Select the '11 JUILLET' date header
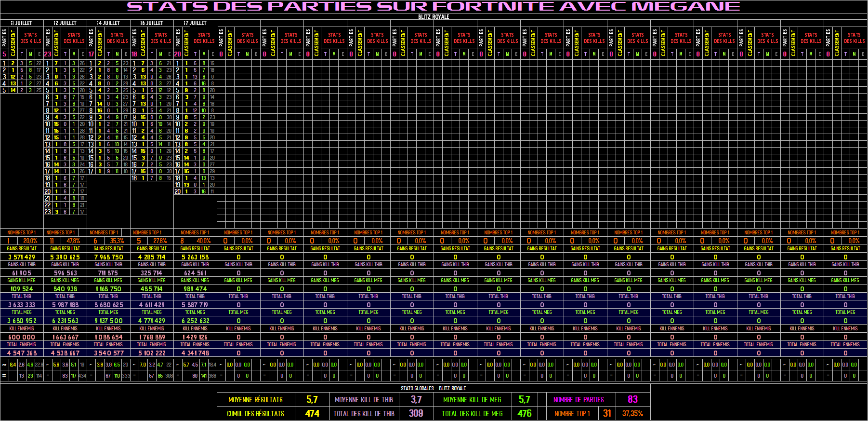Image resolution: width=868 pixels, height=421 pixels. (x=22, y=23)
